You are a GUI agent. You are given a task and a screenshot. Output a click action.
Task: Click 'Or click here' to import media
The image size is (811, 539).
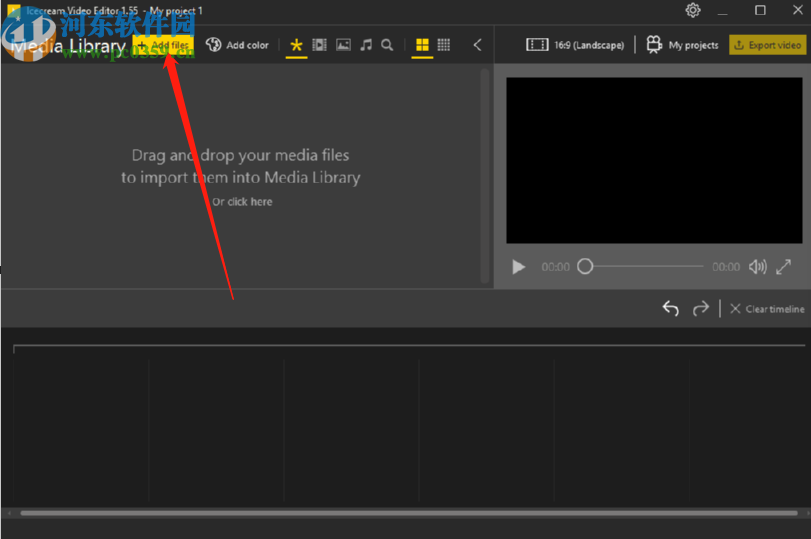(x=242, y=202)
